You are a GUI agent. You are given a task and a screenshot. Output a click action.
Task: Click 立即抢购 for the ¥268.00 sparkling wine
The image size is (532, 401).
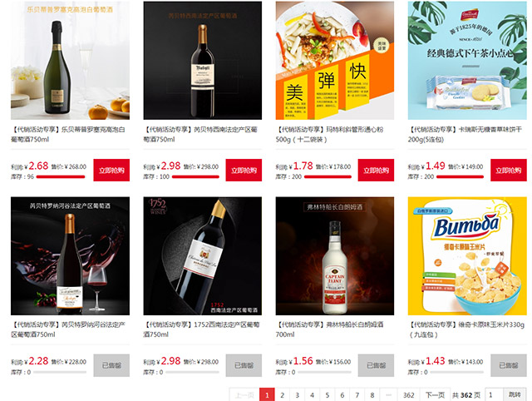111,170
